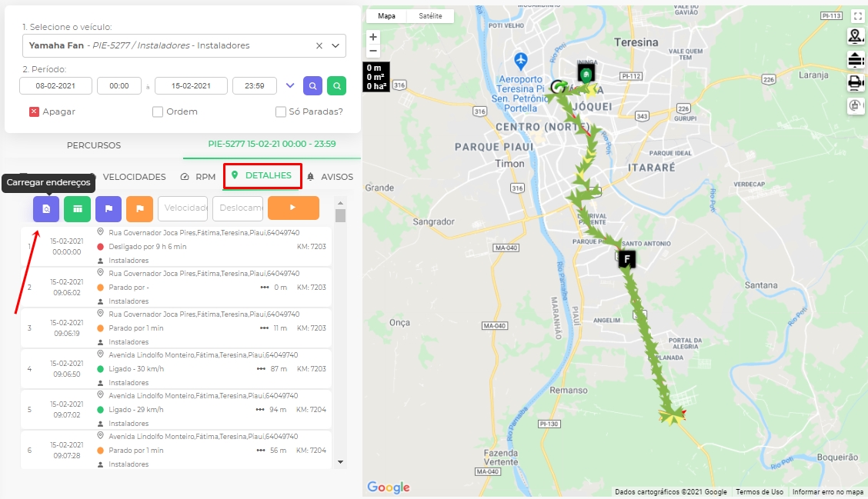Open the VELOCIDADES tab
Viewport: 868px width, 499px height.
point(135,177)
